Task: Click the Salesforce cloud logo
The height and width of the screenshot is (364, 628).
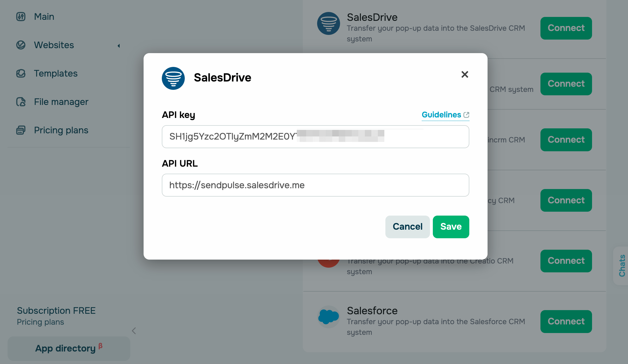Action: 328,317
